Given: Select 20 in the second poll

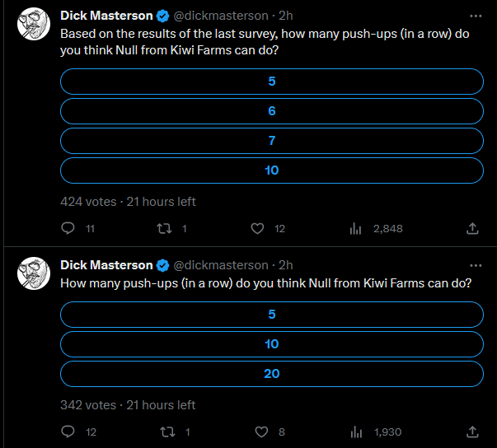Looking at the screenshot, I should point(272,374).
